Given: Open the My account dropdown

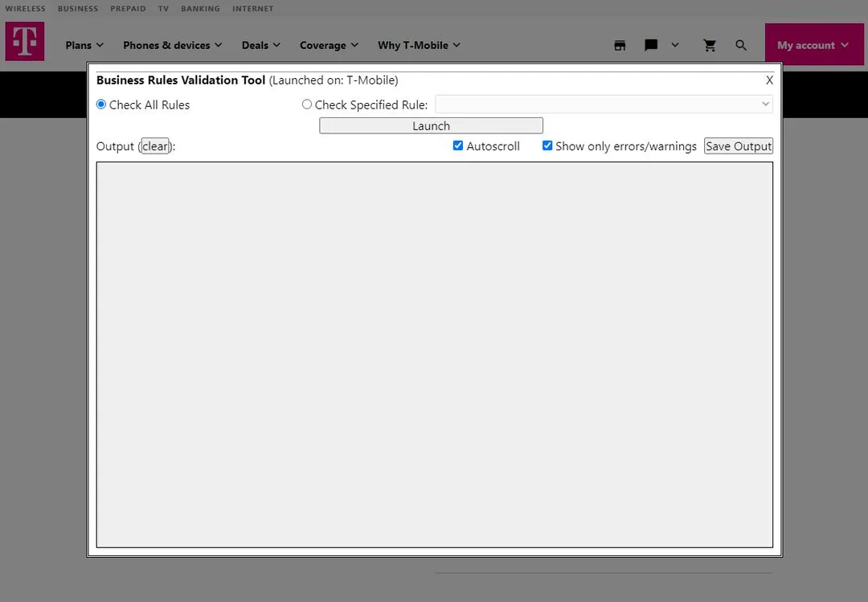Looking at the screenshot, I should (813, 45).
